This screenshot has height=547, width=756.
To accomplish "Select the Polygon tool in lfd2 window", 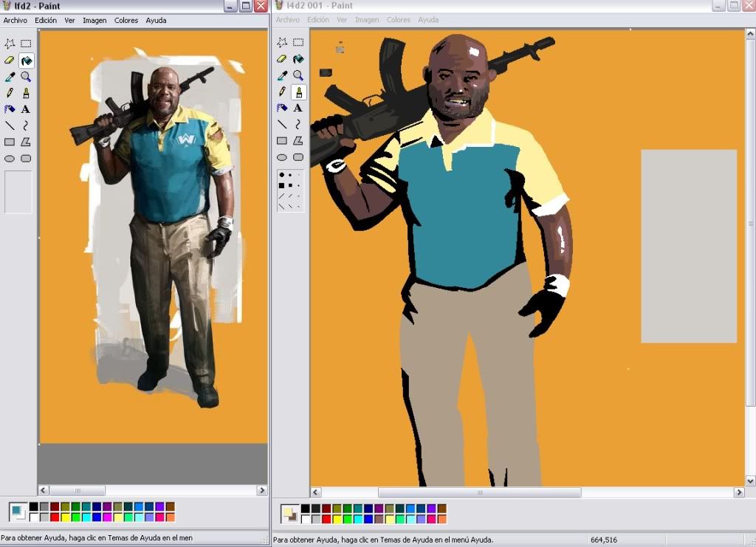I will [26, 142].
